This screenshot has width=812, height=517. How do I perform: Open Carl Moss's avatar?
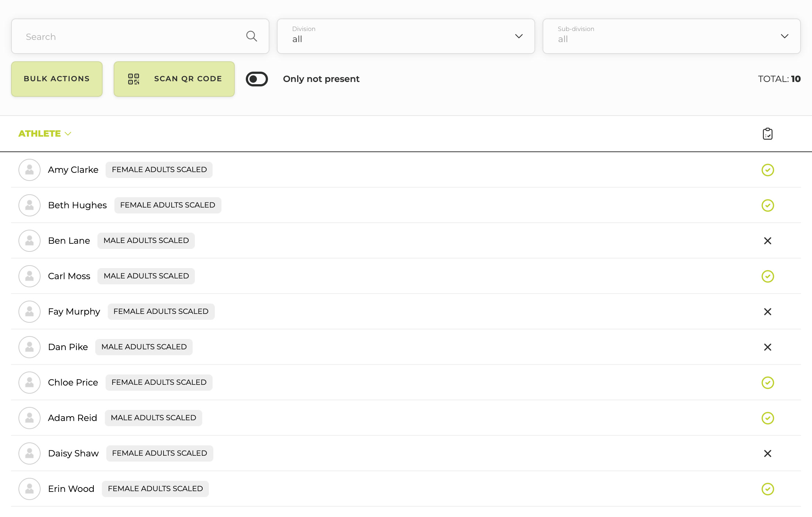pyautogui.click(x=30, y=276)
